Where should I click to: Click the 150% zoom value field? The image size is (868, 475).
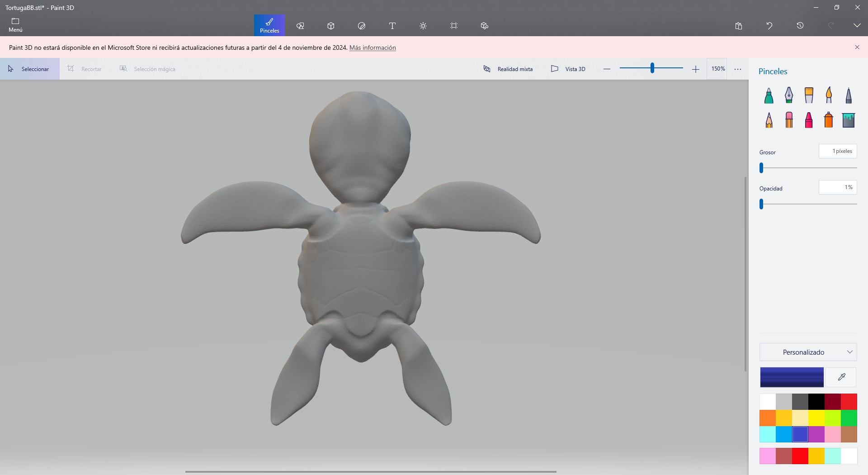pyautogui.click(x=717, y=69)
